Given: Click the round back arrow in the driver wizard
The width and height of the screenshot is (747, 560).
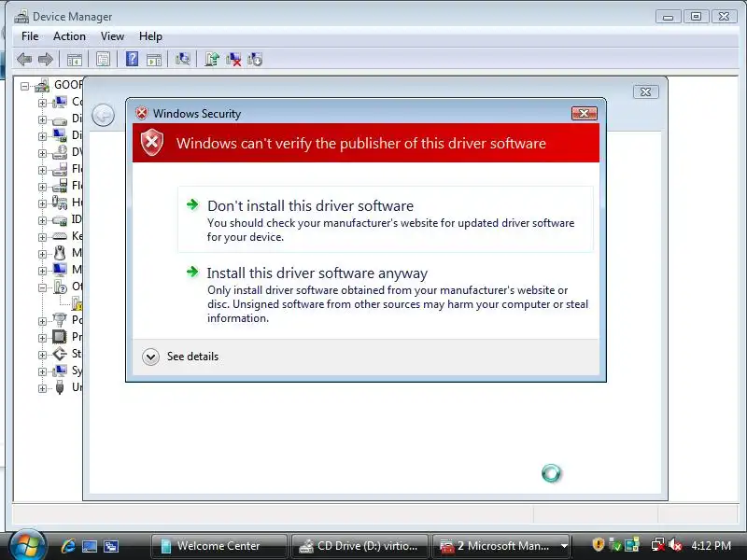Looking at the screenshot, I should coord(103,115).
